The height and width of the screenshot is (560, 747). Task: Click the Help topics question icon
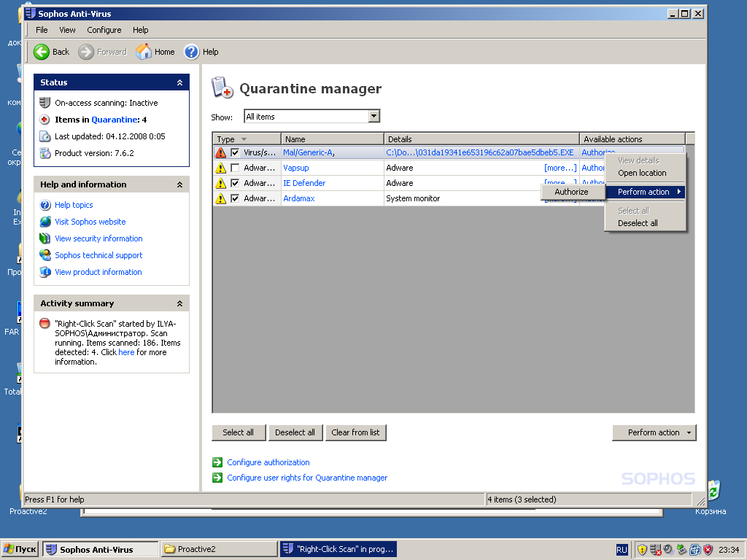(45, 205)
